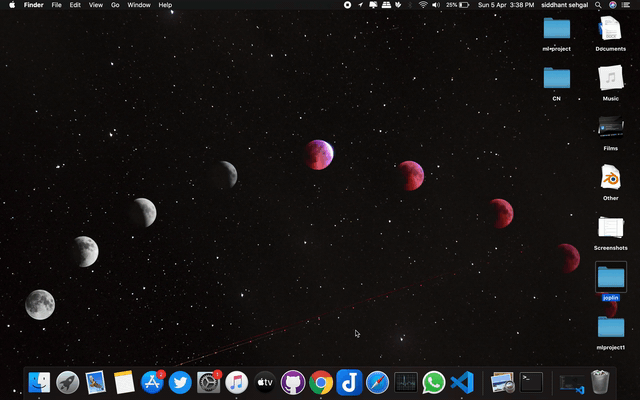Click the screen recording stop icon in menu bar
Screen dimensions: 640x400
[347, 5]
